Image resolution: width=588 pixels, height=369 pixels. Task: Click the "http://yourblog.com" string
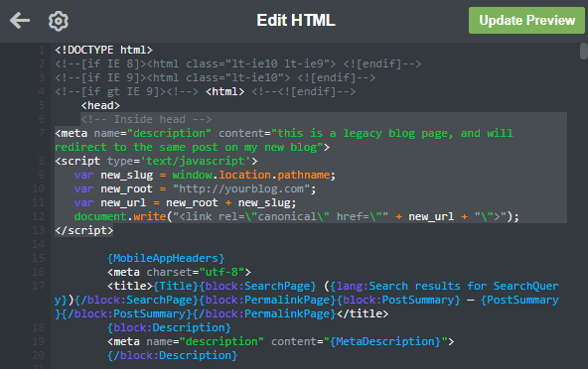click(x=241, y=188)
